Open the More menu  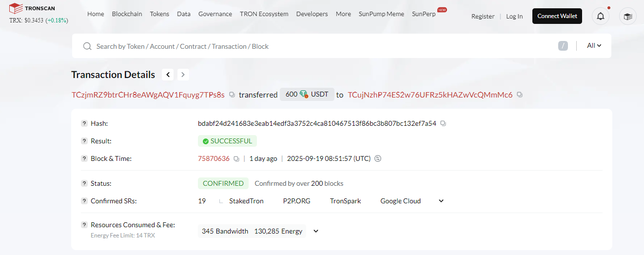click(x=343, y=14)
